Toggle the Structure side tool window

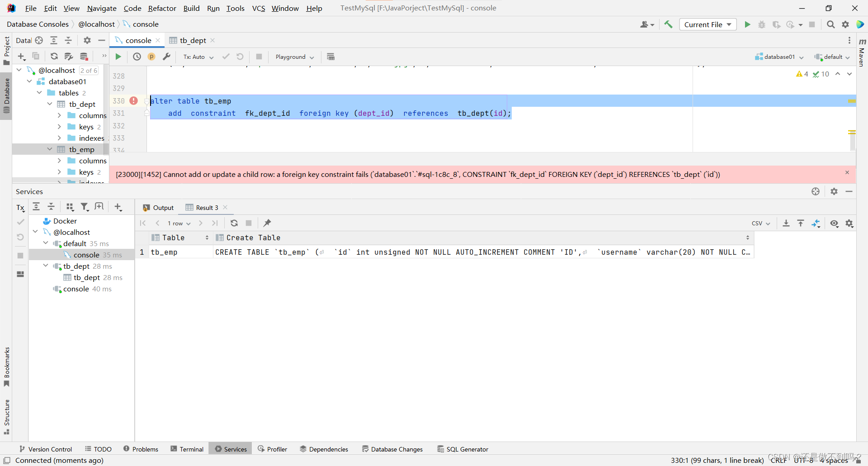coord(6,416)
